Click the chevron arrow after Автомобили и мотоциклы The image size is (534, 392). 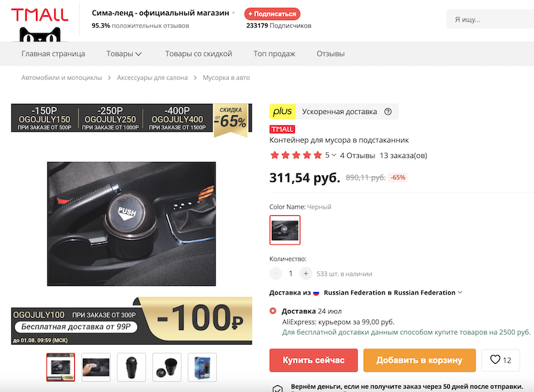[x=109, y=78]
